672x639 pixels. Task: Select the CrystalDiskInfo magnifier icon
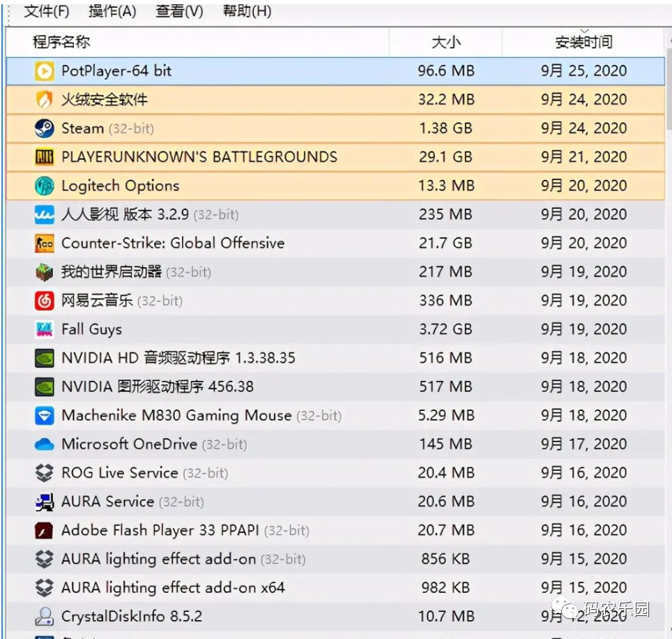click(x=45, y=617)
